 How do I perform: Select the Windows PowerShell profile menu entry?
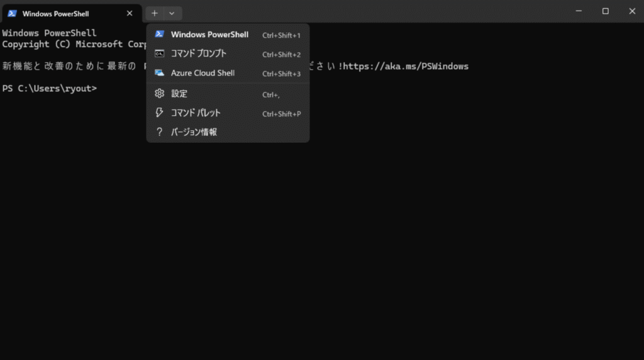pyautogui.click(x=209, y=35)
